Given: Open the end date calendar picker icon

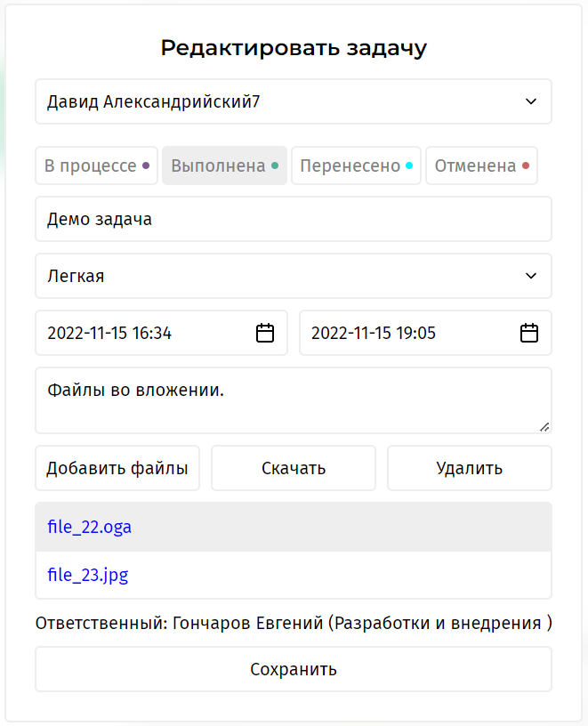Looking at the screenshot, I should pyautogui.click(x=528, y=333).
